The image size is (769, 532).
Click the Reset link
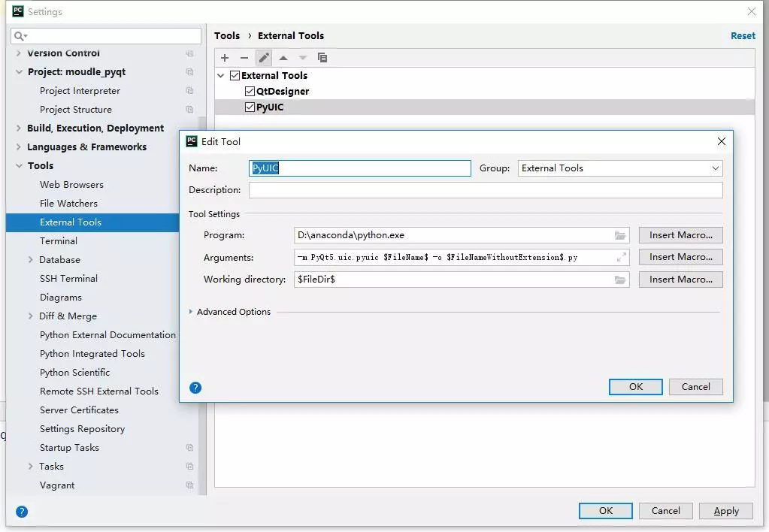743,35
